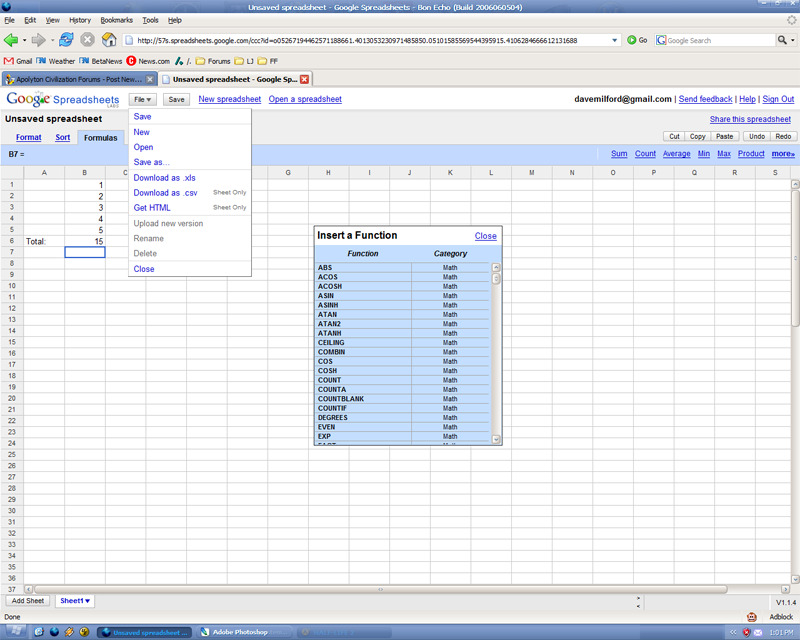Click the Redo button
Image resolution: width=800 pixels, height=640 pixels.
tap(783, 136)
